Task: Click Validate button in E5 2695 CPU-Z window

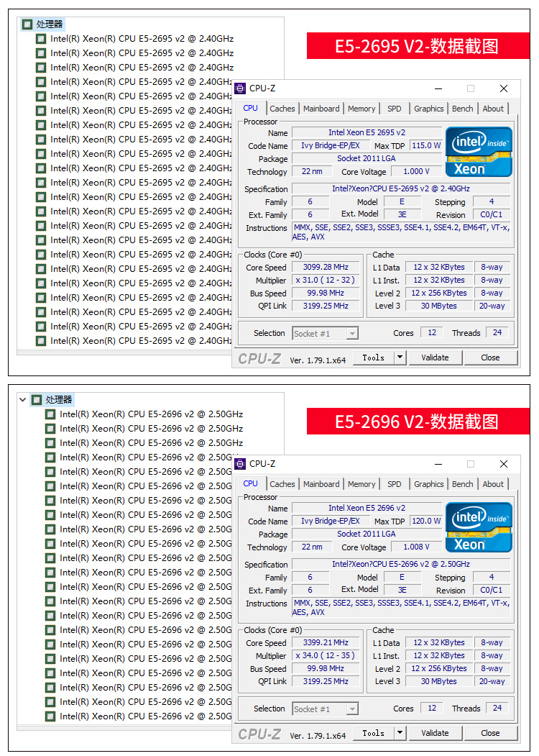Action: pos(435,357)
